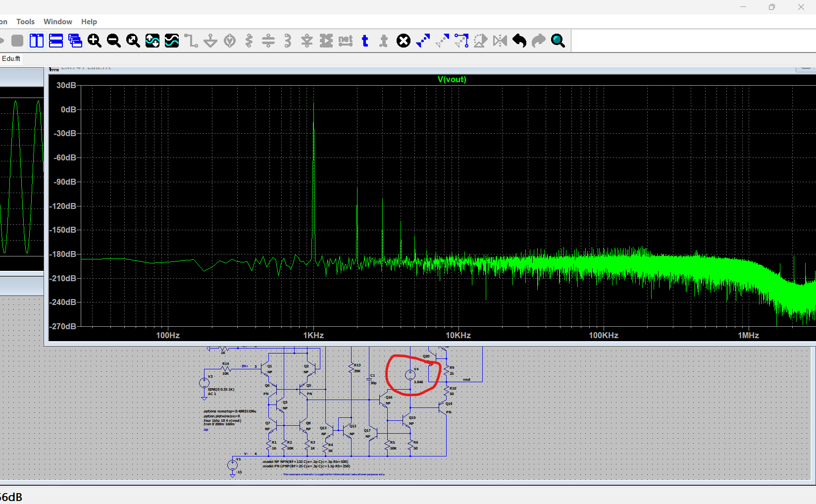Click the Undo arrow icon

[x=519, y=41]
